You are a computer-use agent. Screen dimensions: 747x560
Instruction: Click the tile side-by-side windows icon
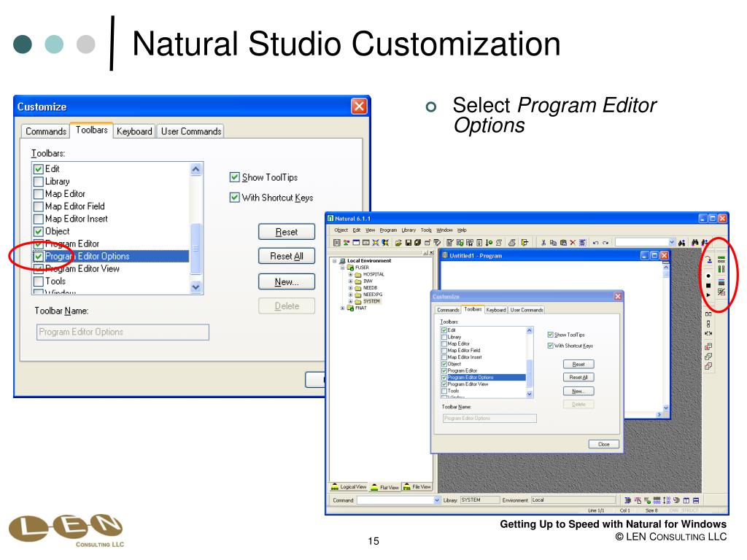pyautogui.click(x=708, y=314)
